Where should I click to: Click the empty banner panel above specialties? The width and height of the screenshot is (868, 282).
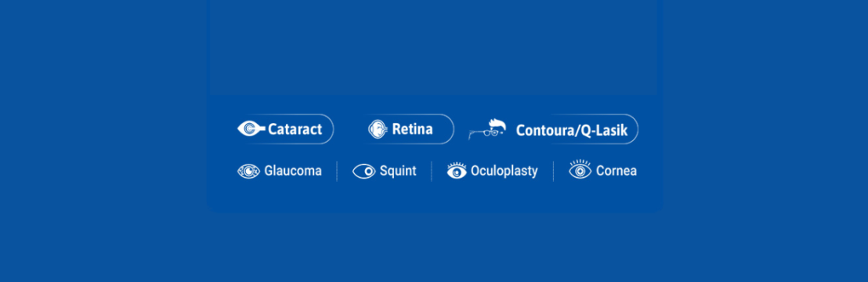433,47
